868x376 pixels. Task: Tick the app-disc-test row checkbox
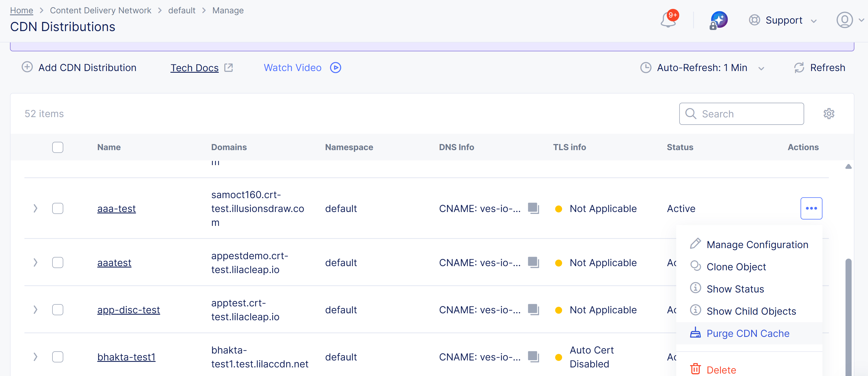point(58,310)
